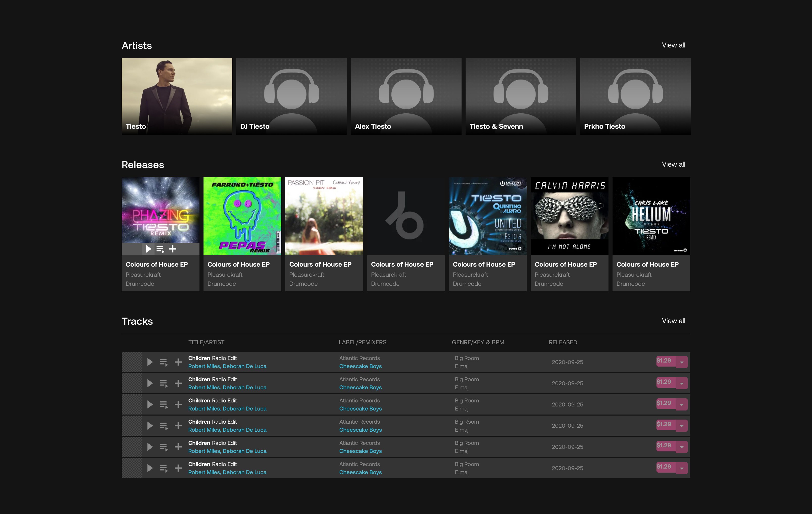View all in the Artists section
812x514 pixels.
point(673,45)
